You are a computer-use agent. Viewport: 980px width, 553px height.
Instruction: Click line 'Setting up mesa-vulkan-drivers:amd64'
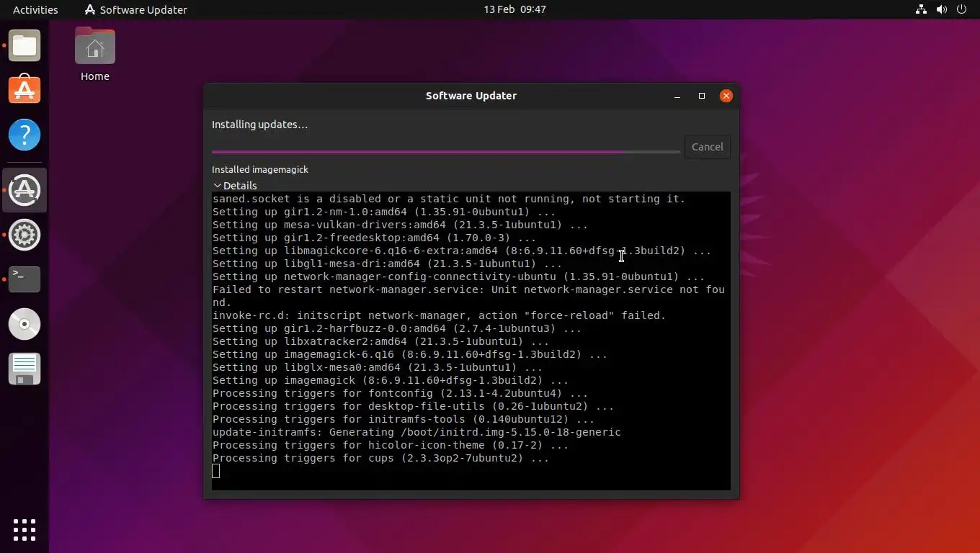pyautogui.click(x=400, y=225)
